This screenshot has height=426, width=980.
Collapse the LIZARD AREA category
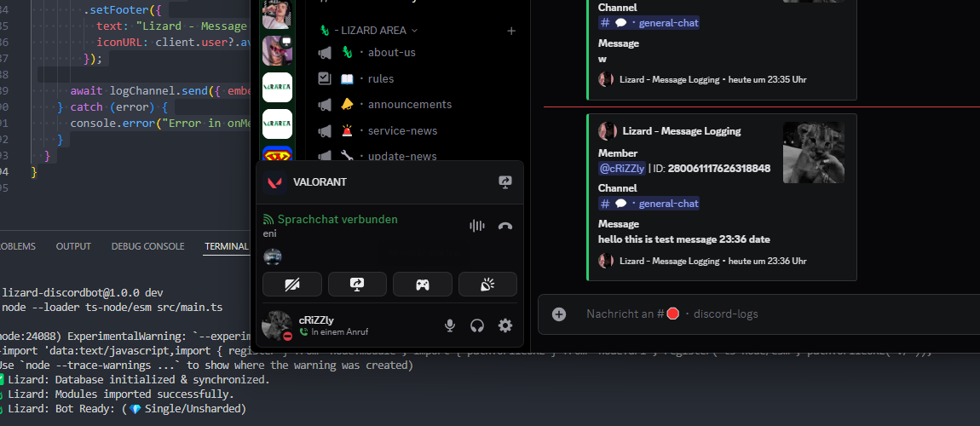coord(369,30)
